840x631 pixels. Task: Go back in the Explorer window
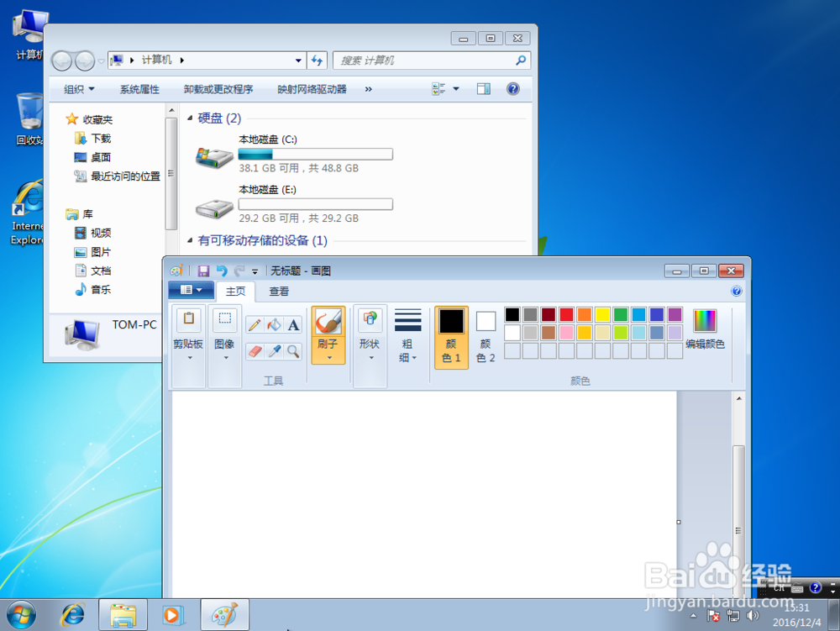coord(62,60)
